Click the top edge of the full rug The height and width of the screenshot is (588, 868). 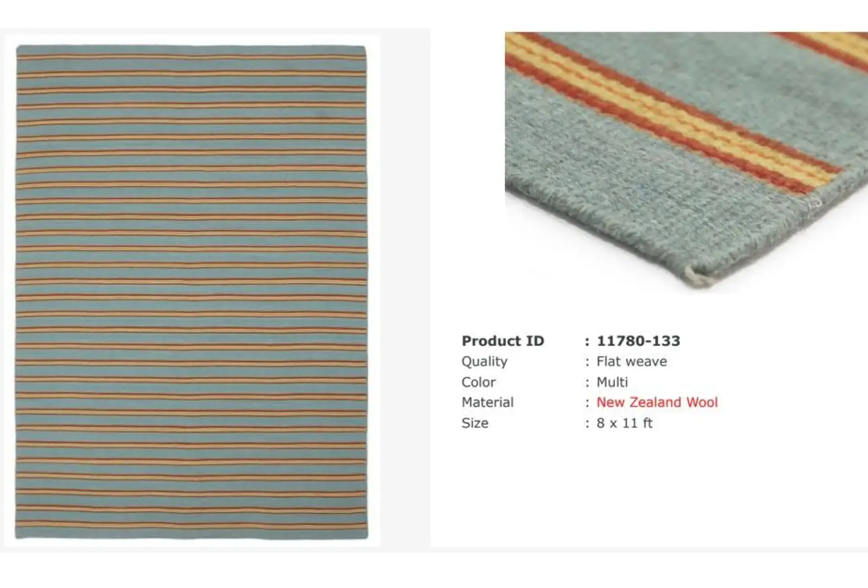click(x=192, y=47)
